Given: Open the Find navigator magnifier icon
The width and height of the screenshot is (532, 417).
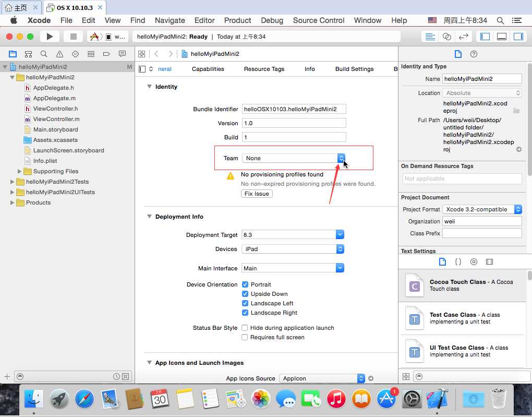Looking at the screenshot, I should point(44,54).
